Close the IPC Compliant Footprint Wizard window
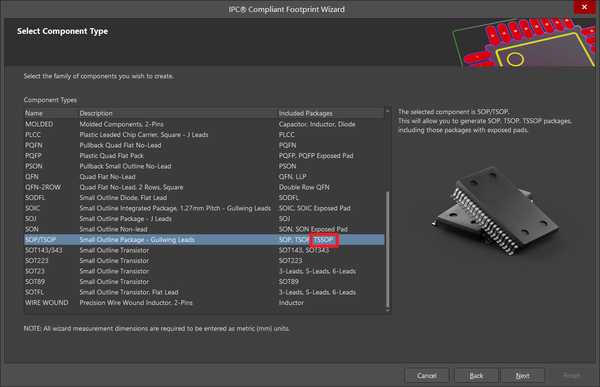Image resolution: width=600 pixels, height=387 pixels. (x=584, y=7)
